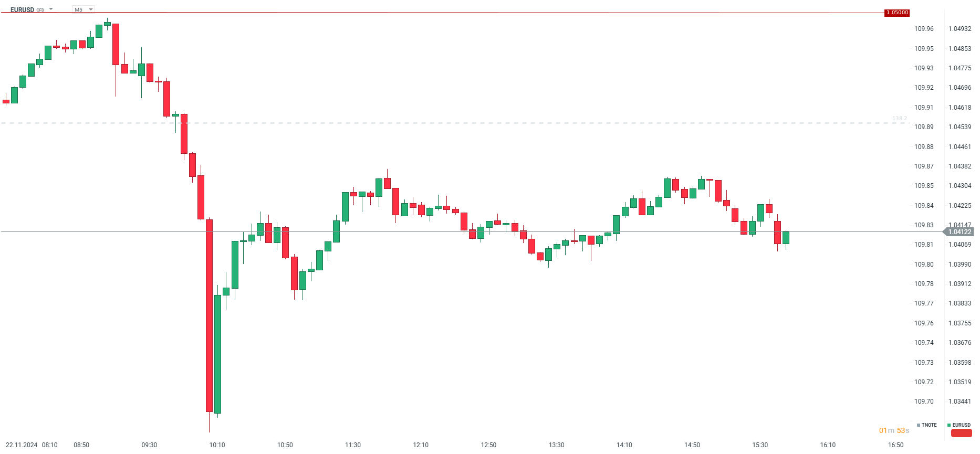Viewport: 980px width, 454px height.
Task: Open the EURUSD symbol dropdown arrow
Action: pos(51,9)
